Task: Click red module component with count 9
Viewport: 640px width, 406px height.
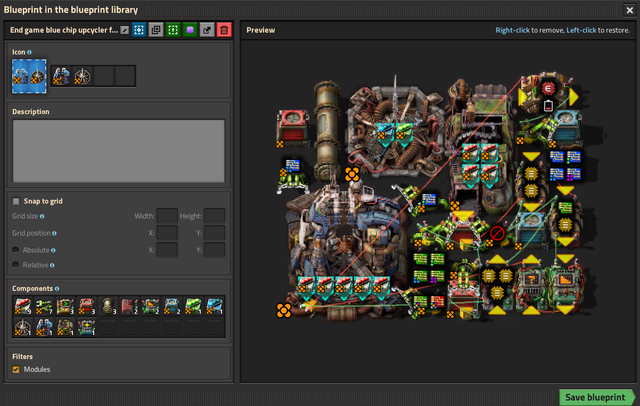Action: [x=23, y=306]
